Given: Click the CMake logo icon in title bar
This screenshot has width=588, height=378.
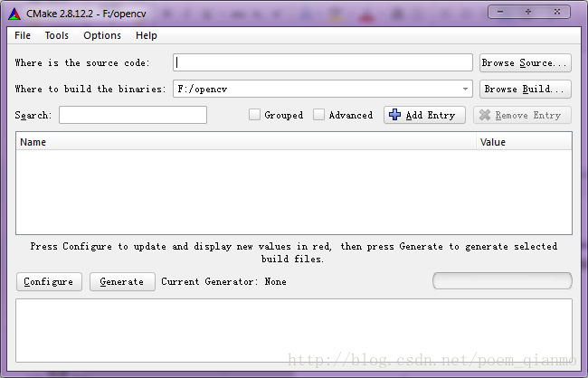Looking at the screenshot, I should [14, 14].
